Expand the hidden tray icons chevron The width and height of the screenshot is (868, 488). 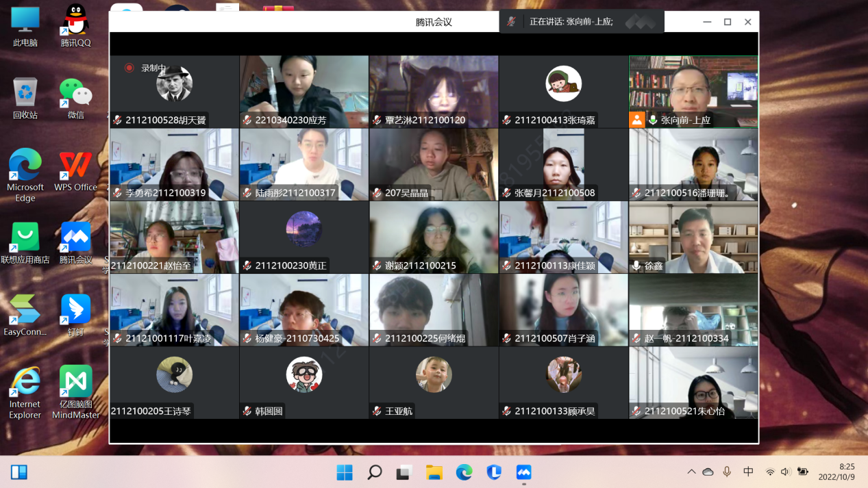click(x=691, y=472)
